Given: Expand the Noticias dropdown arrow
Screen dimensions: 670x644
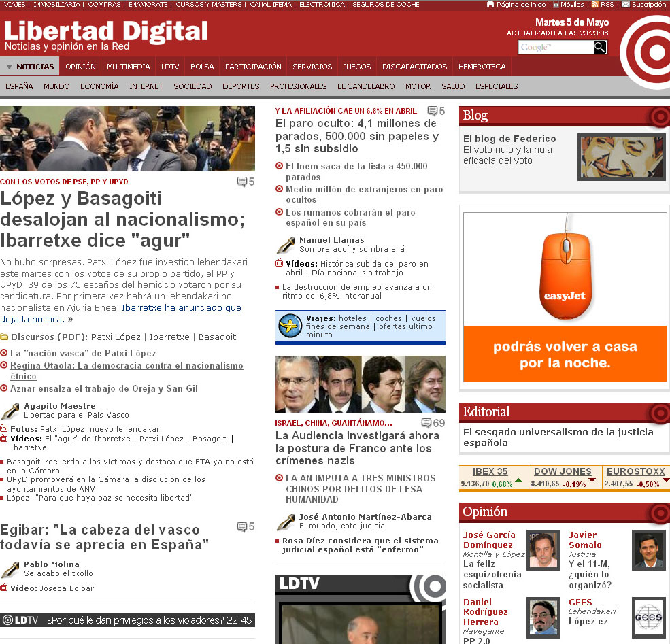Looking at the screenshot, I should pos(9,67).
